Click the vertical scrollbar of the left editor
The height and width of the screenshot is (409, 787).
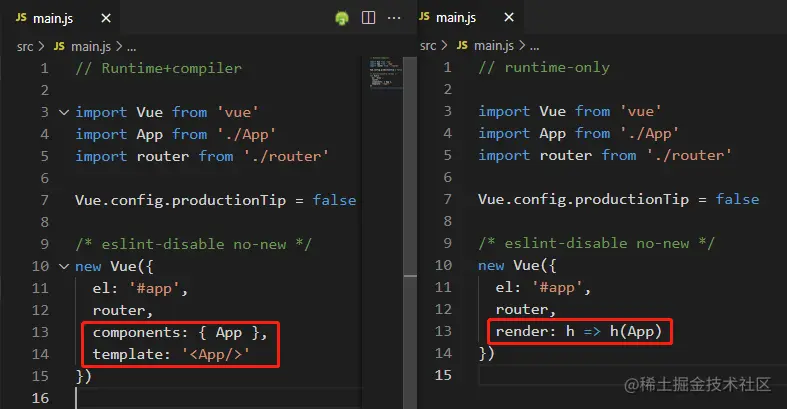point(410,231)
